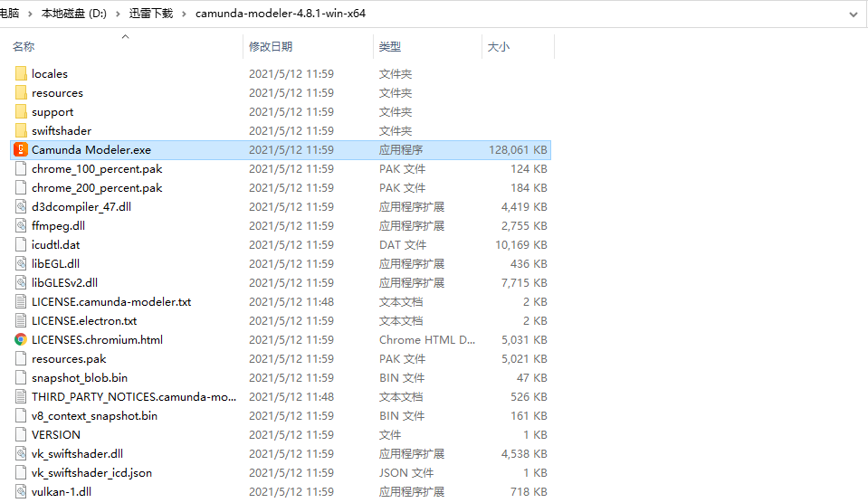
Task: Click the d3dcompiler_47.dll file icon
Action: (x=21, y=206)
